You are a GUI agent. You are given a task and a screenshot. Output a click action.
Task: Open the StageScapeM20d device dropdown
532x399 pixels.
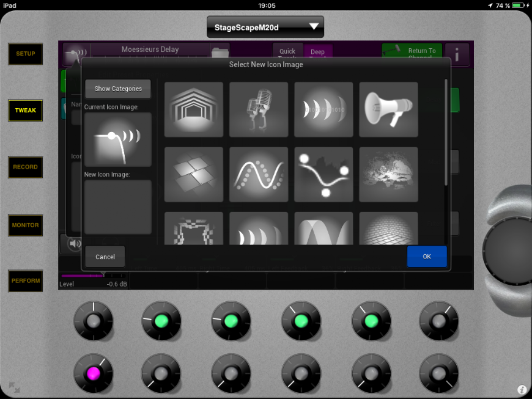265,27
